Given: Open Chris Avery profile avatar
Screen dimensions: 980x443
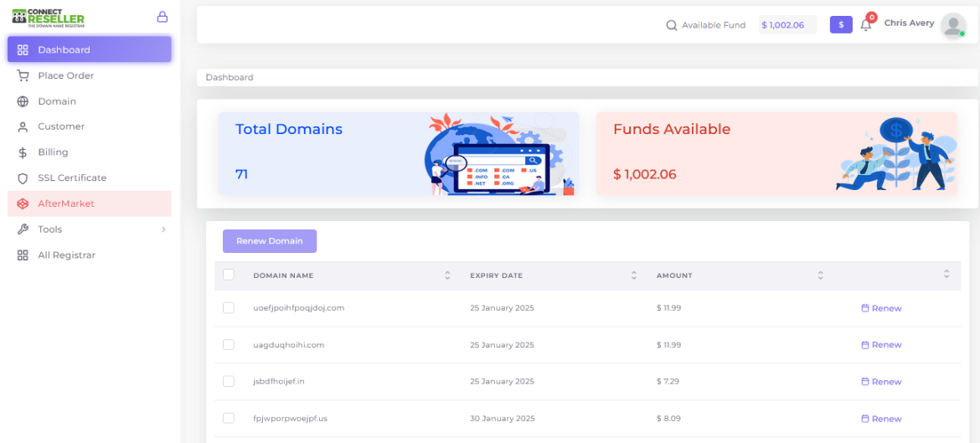Looking at the screenshot, I should coord(952,25).
